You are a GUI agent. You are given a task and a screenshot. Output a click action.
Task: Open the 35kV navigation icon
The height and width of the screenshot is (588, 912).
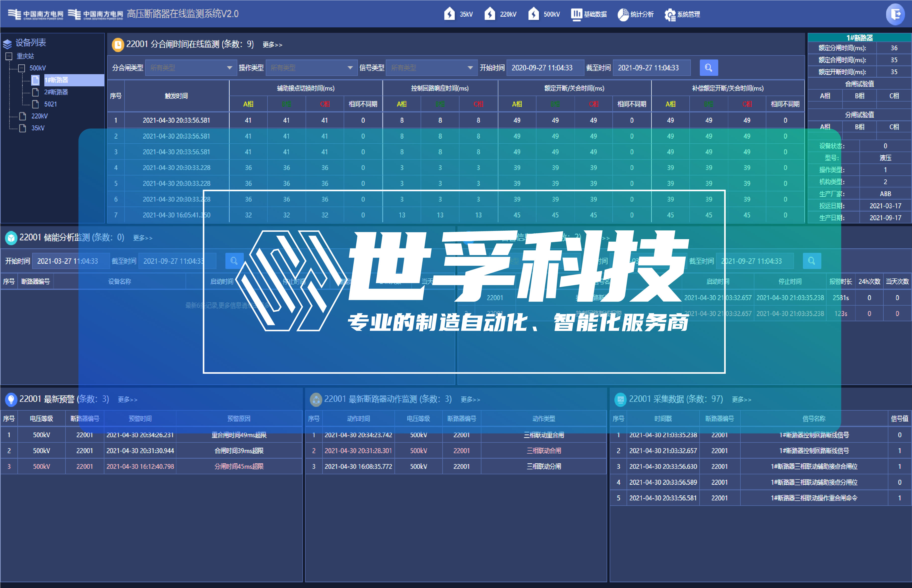pos(449,14)
